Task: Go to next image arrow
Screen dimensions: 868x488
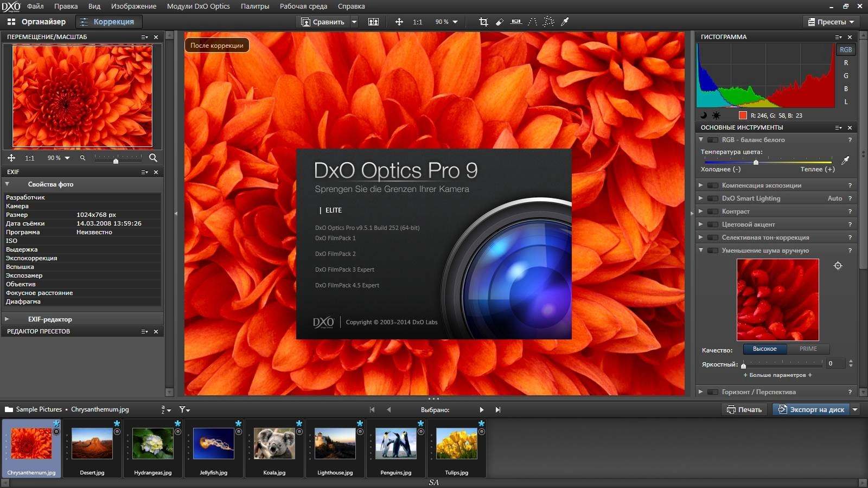Action: pos(481,410)
